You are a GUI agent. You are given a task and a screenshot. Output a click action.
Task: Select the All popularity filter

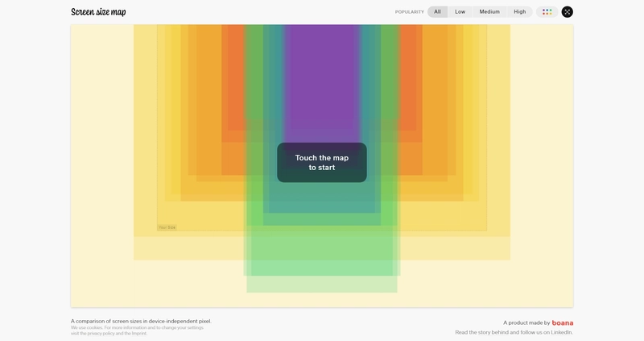coord(437,12)
